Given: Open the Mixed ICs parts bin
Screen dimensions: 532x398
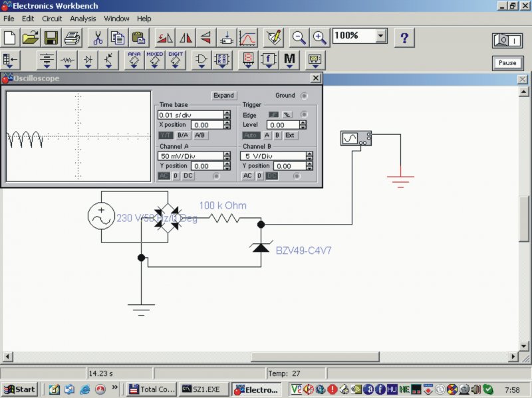Looking at the screenshot, I should coord(155,60).
